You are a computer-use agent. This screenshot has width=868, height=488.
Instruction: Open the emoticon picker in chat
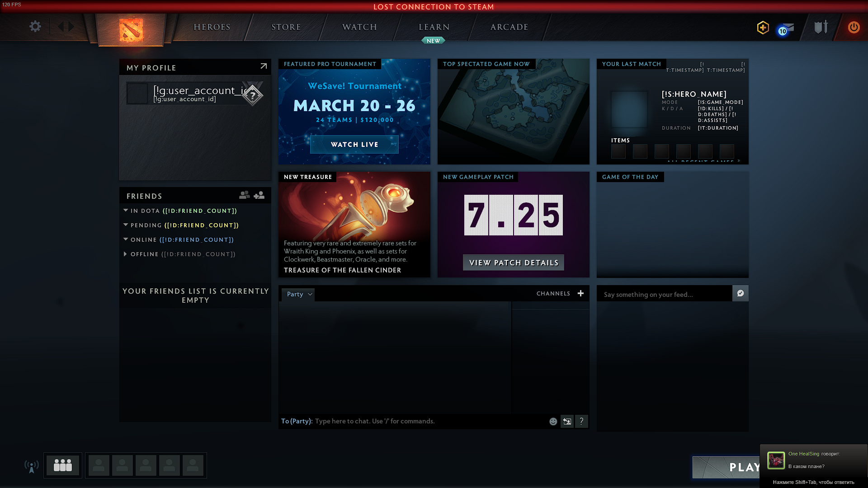553,421
